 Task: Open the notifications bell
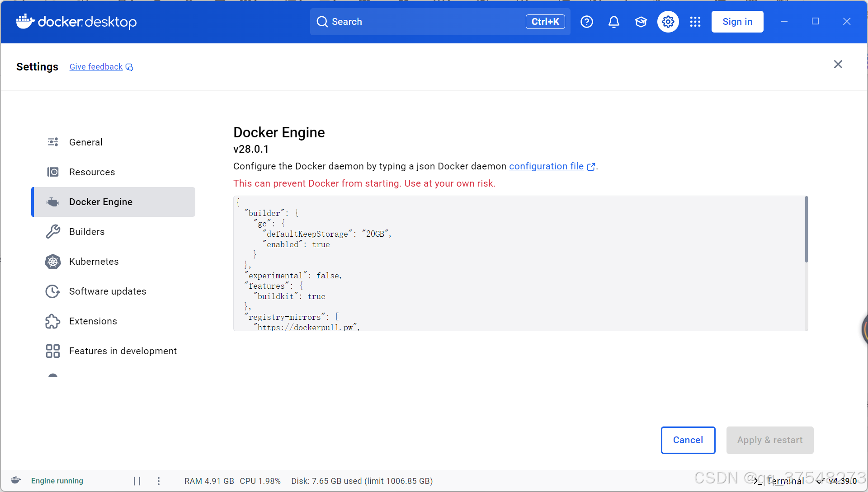click(613, 21)
